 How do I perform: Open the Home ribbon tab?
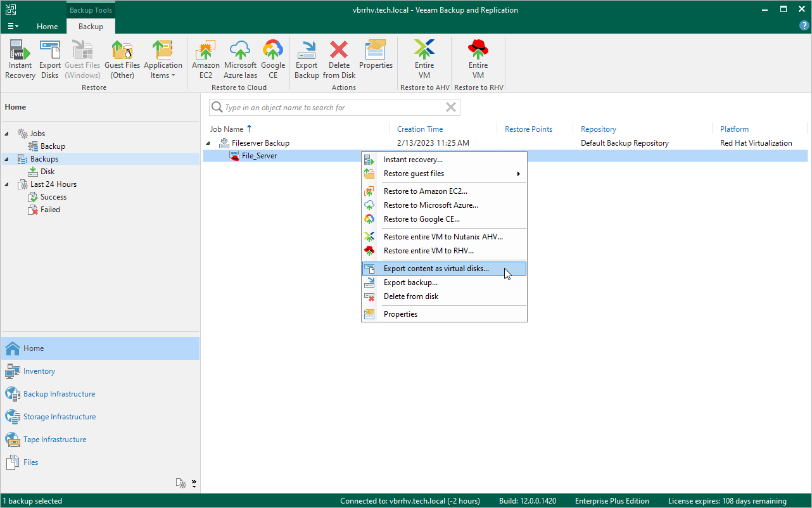(48, 27)
